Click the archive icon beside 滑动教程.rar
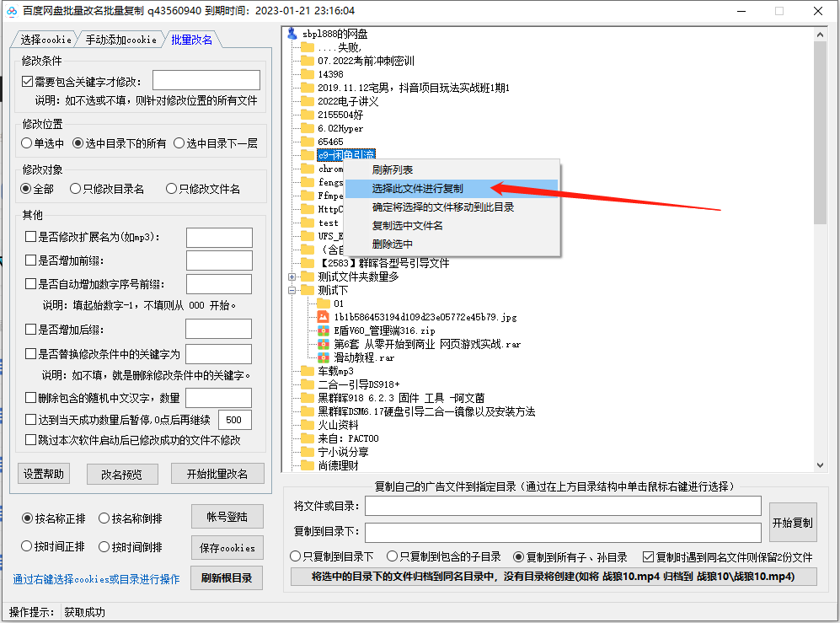840x623 pixels. point(322,358)
